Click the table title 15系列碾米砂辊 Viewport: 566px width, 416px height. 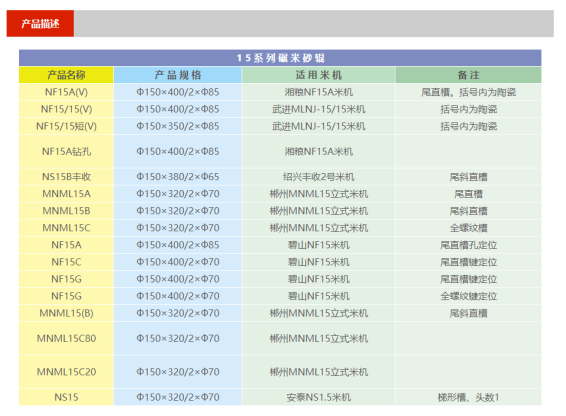280,58
